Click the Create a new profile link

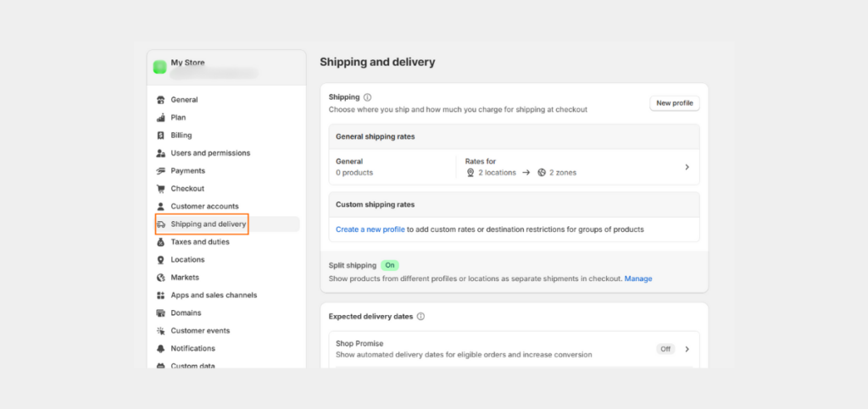(370, 229)
